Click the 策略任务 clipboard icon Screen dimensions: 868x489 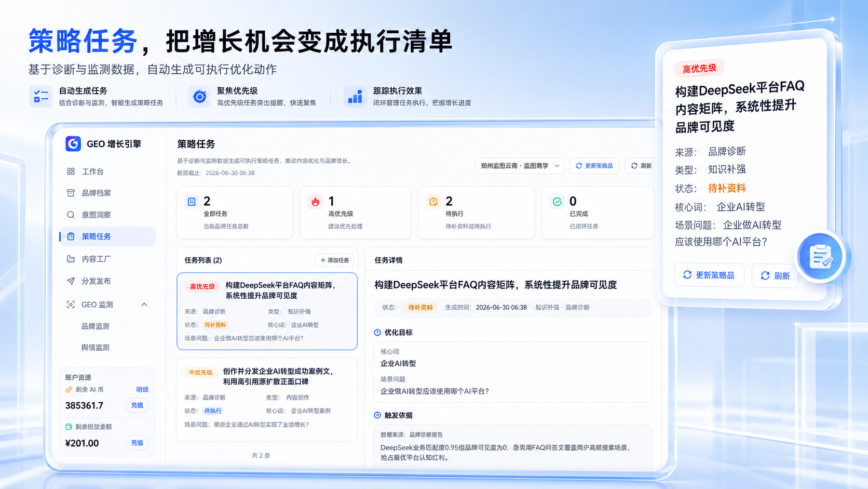[x=71, y=236]
